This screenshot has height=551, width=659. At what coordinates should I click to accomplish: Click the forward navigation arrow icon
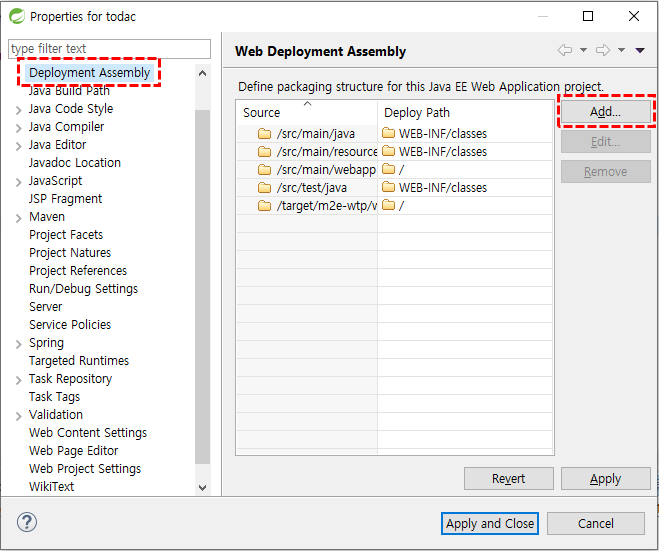click(x=603, y=50)
